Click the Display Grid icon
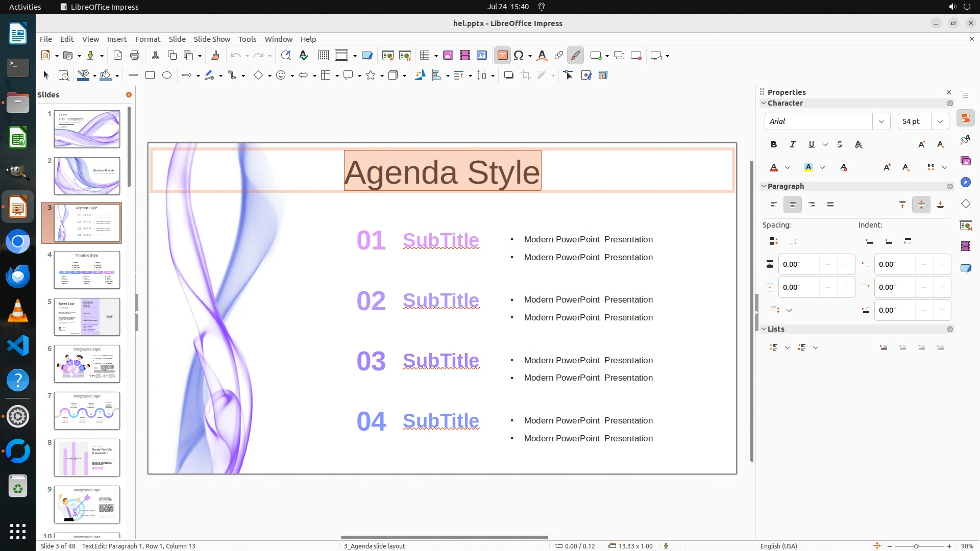 [324, 56]
